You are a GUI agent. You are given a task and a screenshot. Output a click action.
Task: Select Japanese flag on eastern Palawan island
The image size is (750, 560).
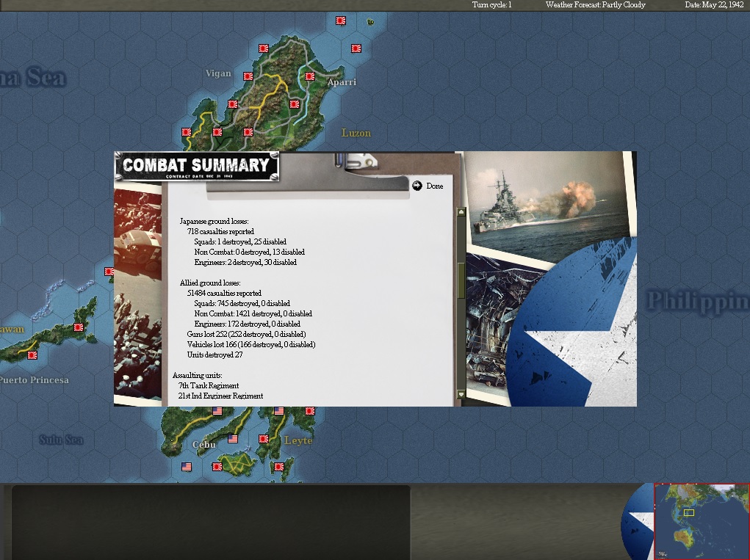point(79,327)
